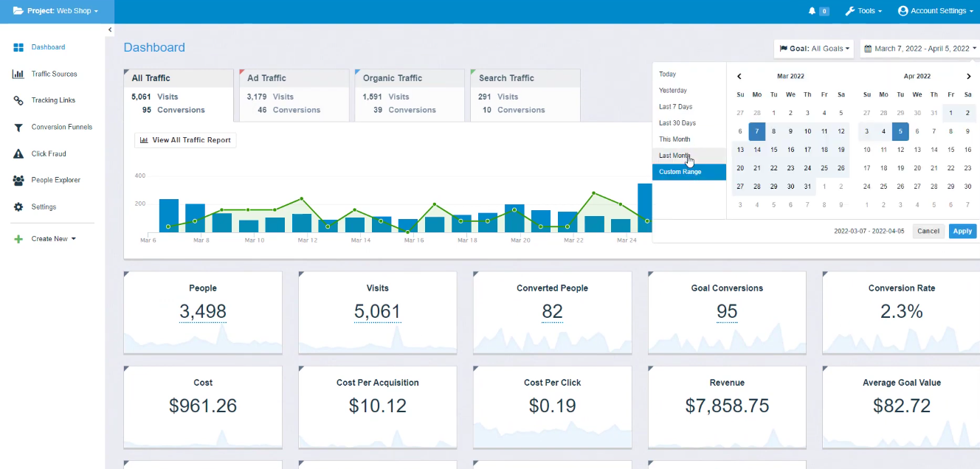The height and width of the screenshot is (469, 980).
Task: Expand the Create New menu
Action: (53, 239)
